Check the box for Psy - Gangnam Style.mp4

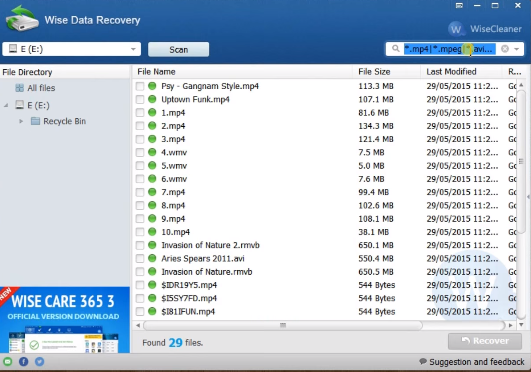[140, 86]
